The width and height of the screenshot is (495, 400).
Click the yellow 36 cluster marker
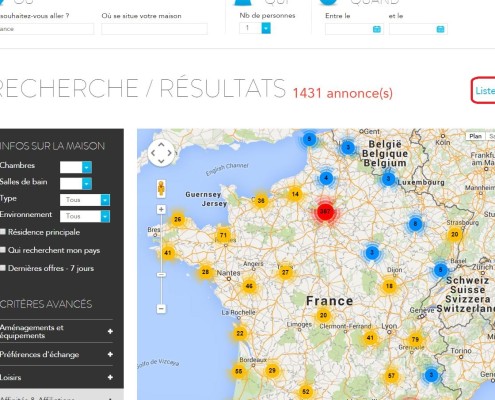[261, 200]
